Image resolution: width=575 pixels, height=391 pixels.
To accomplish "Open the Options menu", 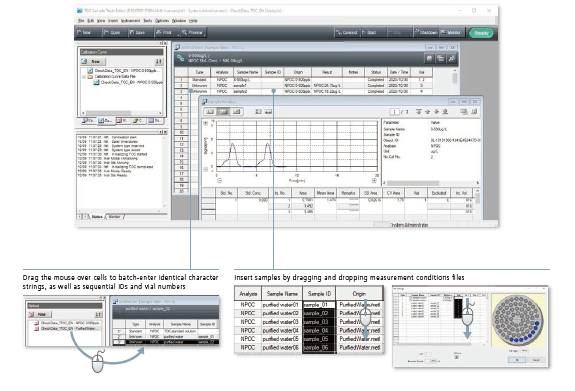I will tap(162, 21).
